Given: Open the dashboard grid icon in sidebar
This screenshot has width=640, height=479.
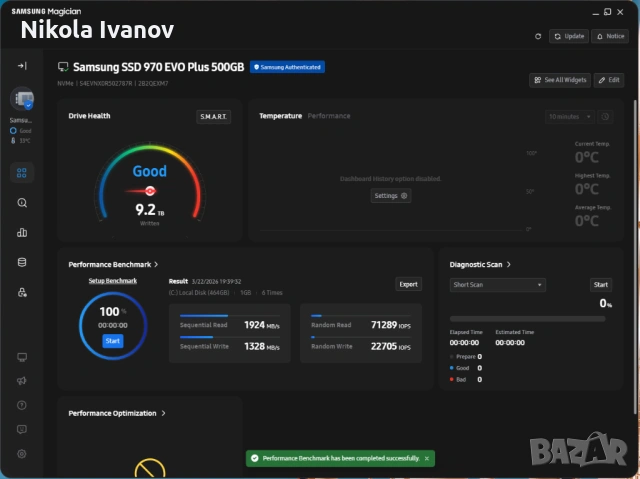Looking at the screenshot, I should click(22, 173).
